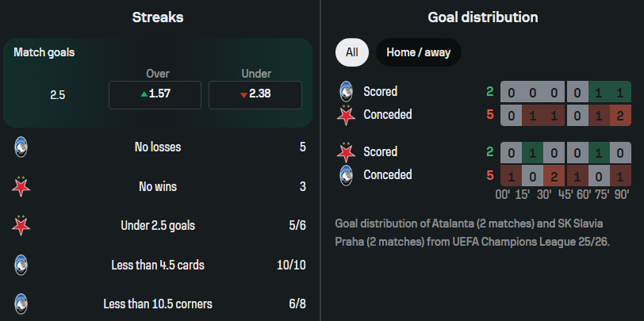This screenshot has width=644, height=321.
Task: Pick the Over 2.5 odds 1.57
Action: (x=155, y=94)
